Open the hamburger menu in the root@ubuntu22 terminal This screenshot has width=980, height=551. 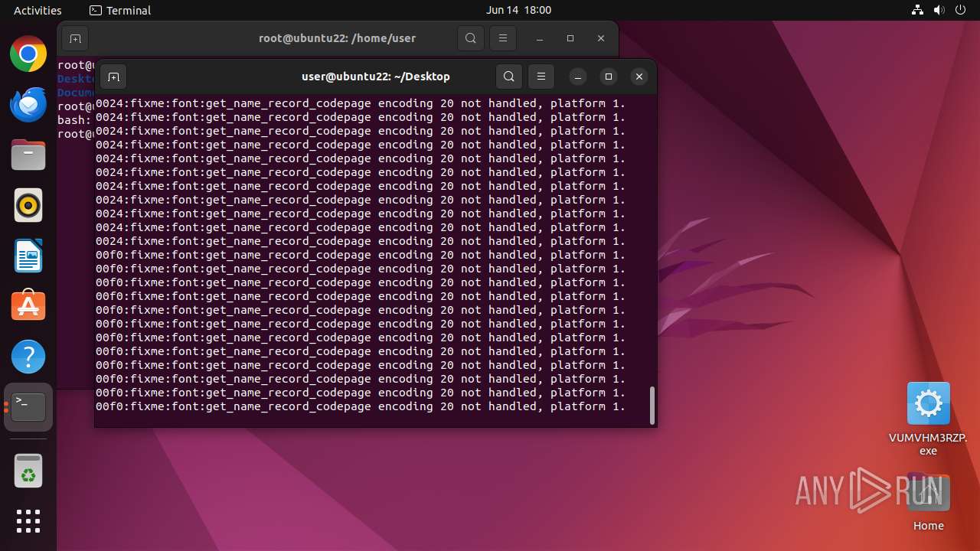503,38
